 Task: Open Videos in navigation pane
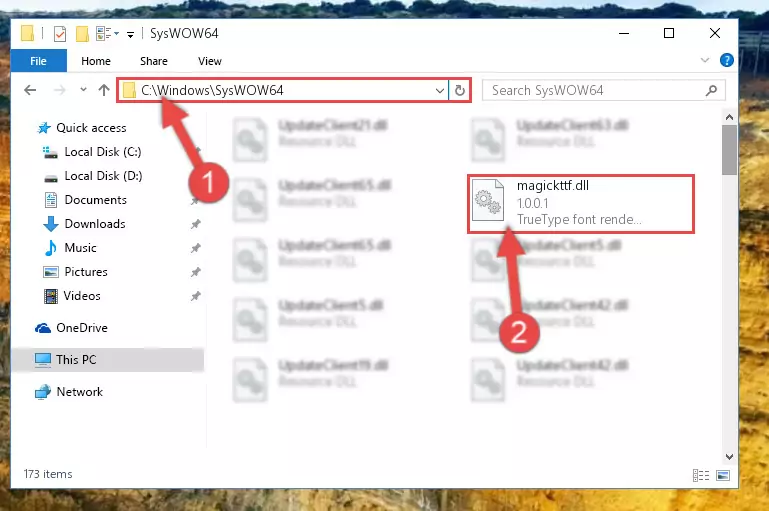point(82,296)
